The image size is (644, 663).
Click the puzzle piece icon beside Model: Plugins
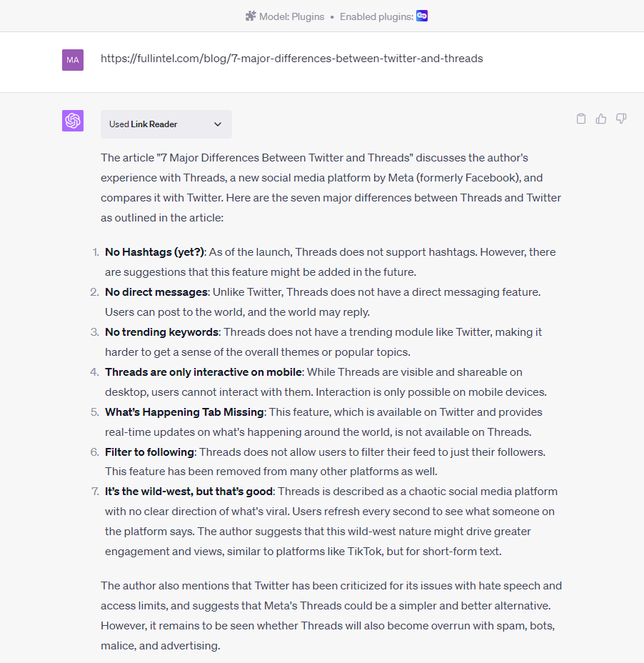pyautogui.click(x=251, y=16)
